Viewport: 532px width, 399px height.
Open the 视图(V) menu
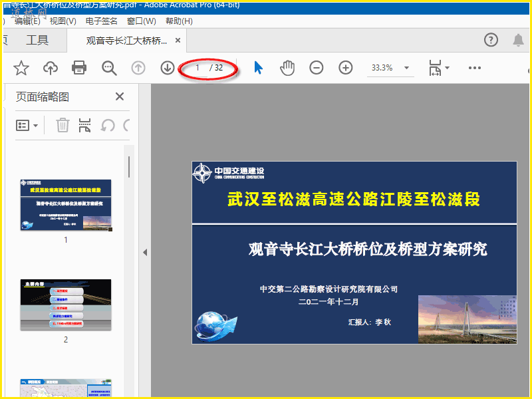(63, 21)
